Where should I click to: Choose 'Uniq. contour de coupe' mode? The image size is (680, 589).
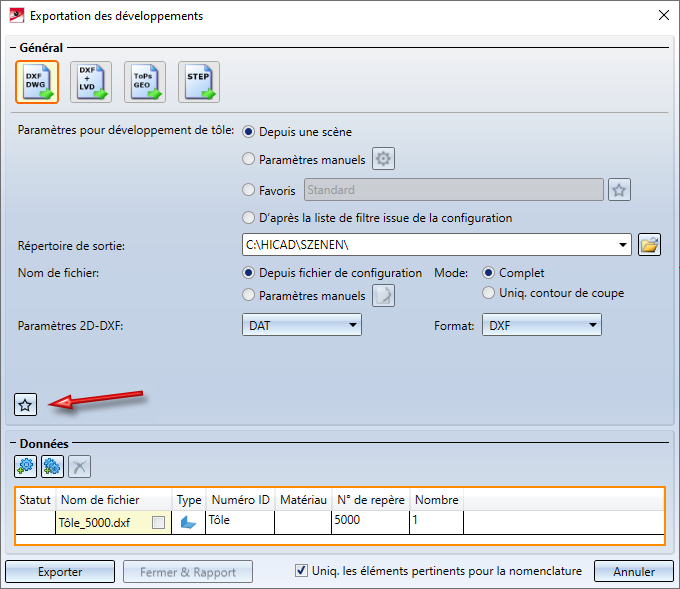tap(488, 293)
